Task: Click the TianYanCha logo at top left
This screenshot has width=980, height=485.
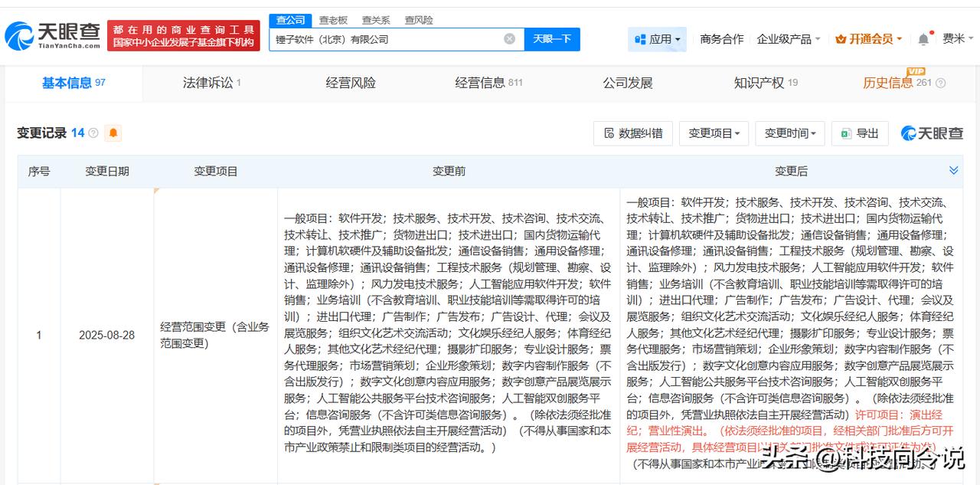Action: [53, 35]
